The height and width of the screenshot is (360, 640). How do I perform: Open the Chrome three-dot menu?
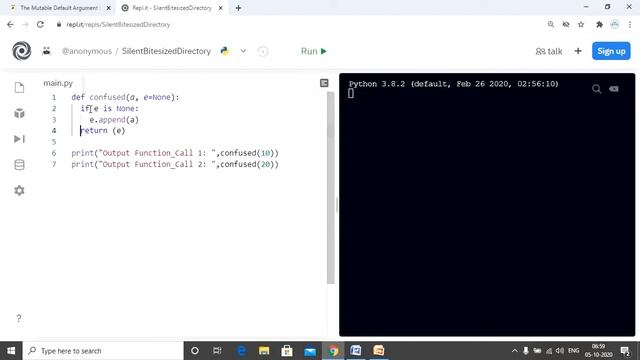pos(630,24)
